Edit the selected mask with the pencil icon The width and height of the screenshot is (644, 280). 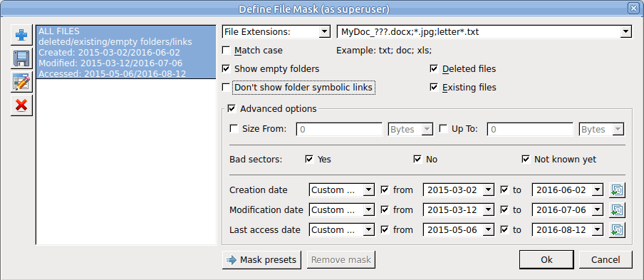tap(21, 82)
